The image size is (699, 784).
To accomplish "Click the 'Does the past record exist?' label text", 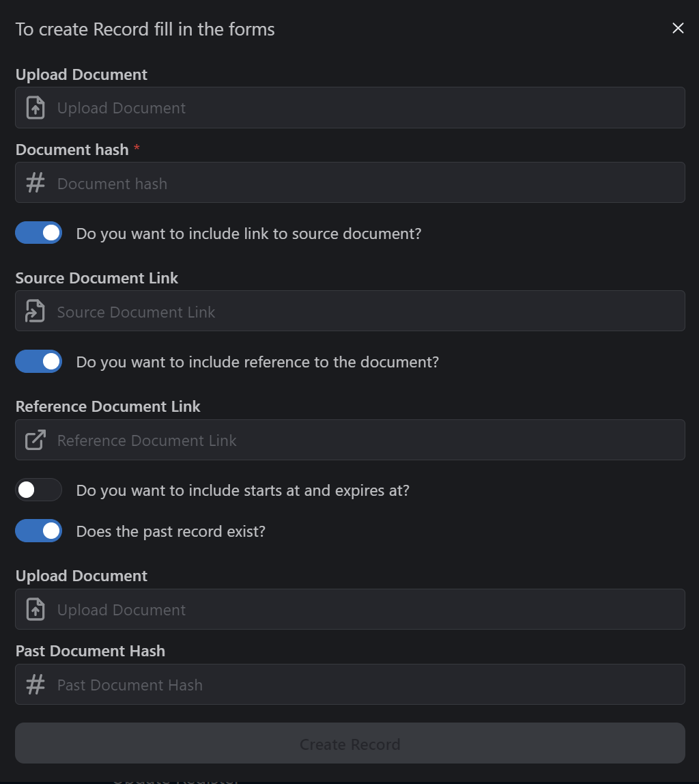I will [171, 531].
